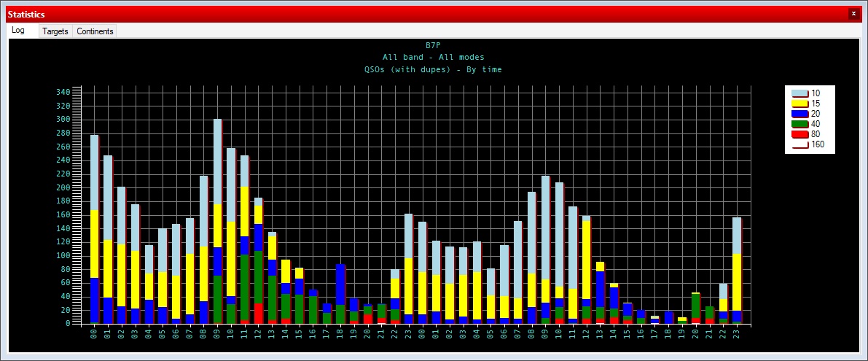The height and width of the screenshot is (361, 868).
Task: Select the Log tab
Action: pos(19,31)
